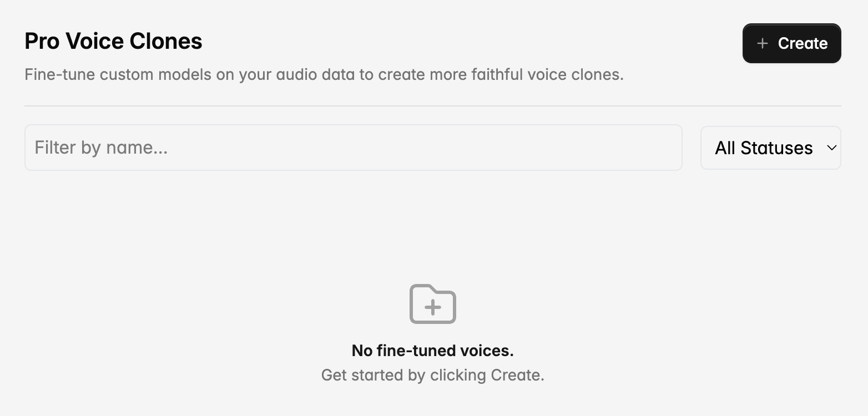The width and height of the screenshot is (868, 416).
Task: Open the All Statuses dropdown
Action: point(770,148)
